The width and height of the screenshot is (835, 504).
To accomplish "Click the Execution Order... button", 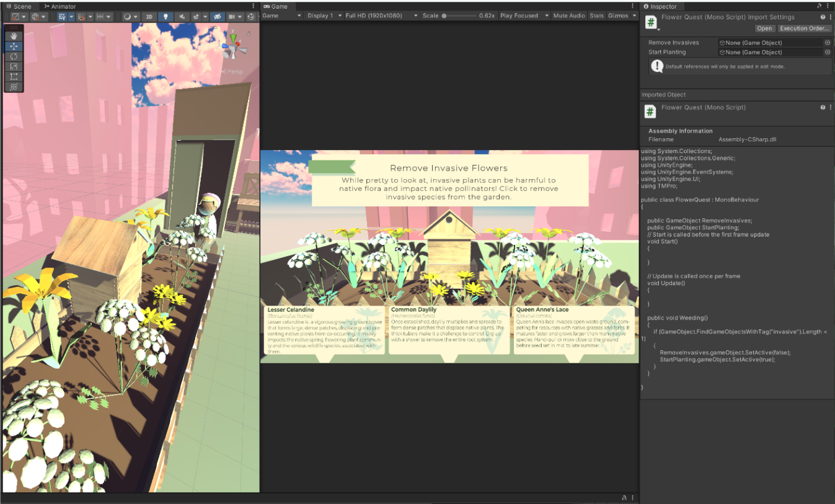I will (x=804, y=29).
